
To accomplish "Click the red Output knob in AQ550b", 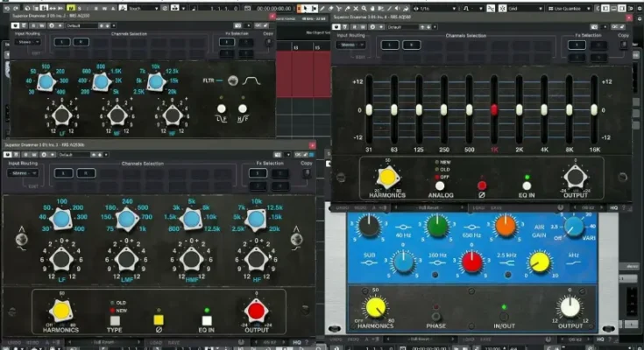I will tap(255, 310).
